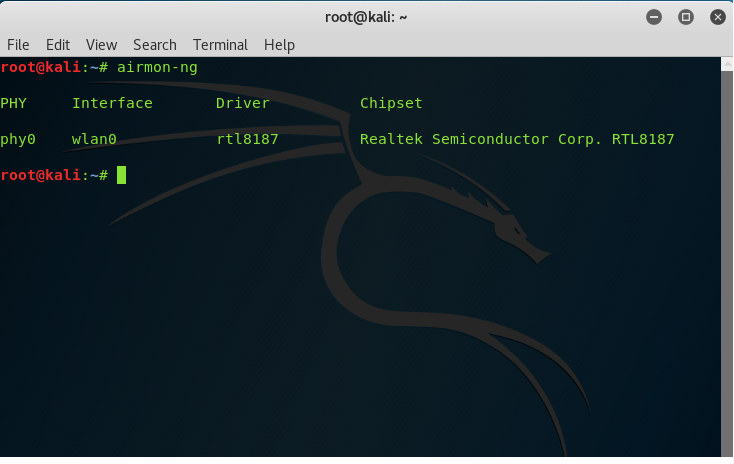Click the 'wlan0' interface name
Viewport: 734px width, 464px height.
click(94, 139)
